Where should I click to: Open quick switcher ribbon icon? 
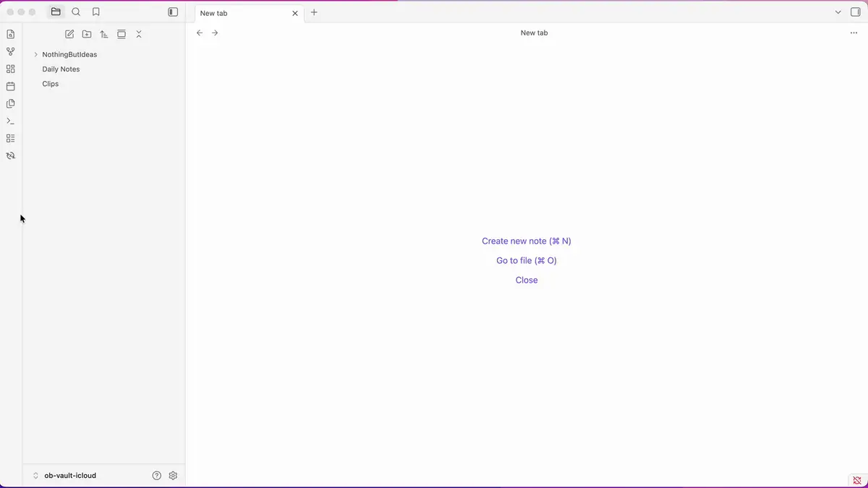click(x=10, y=34)
